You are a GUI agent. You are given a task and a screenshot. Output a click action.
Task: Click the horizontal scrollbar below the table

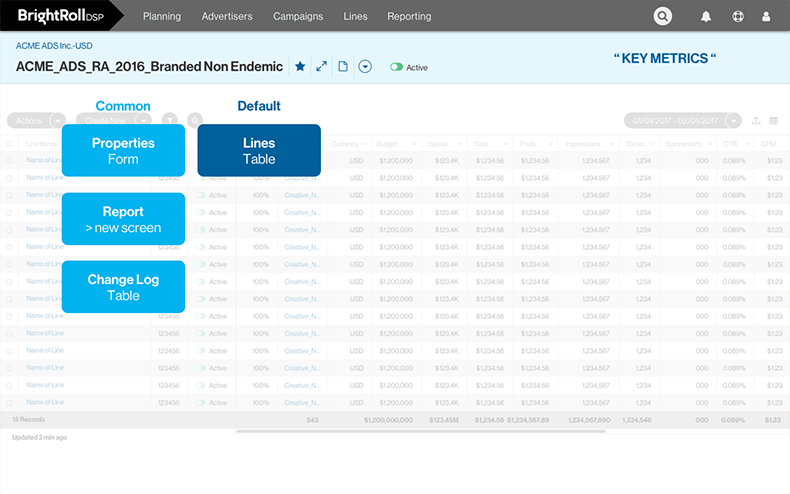pos(420,432)
